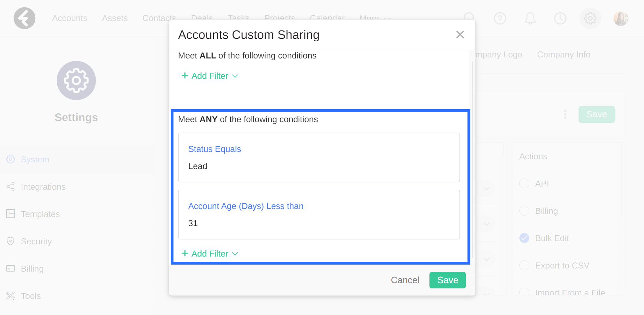Save the custom sharing conditions

pyautogui.click(x=448, y=280)
